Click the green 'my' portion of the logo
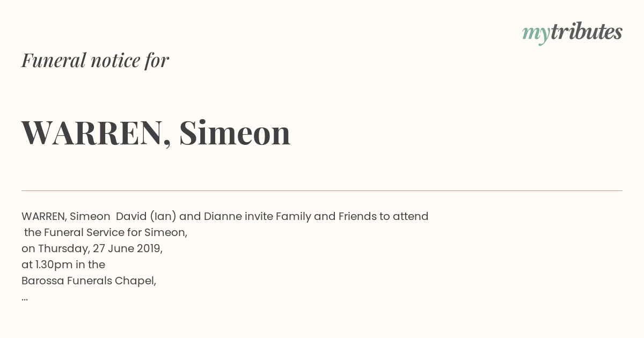 (536, 34)
